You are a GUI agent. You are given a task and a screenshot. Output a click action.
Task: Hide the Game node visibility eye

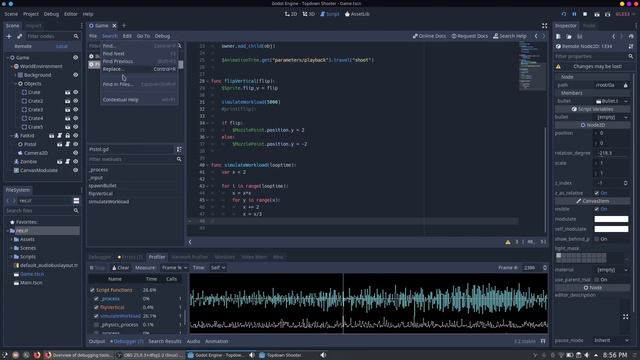76,58
